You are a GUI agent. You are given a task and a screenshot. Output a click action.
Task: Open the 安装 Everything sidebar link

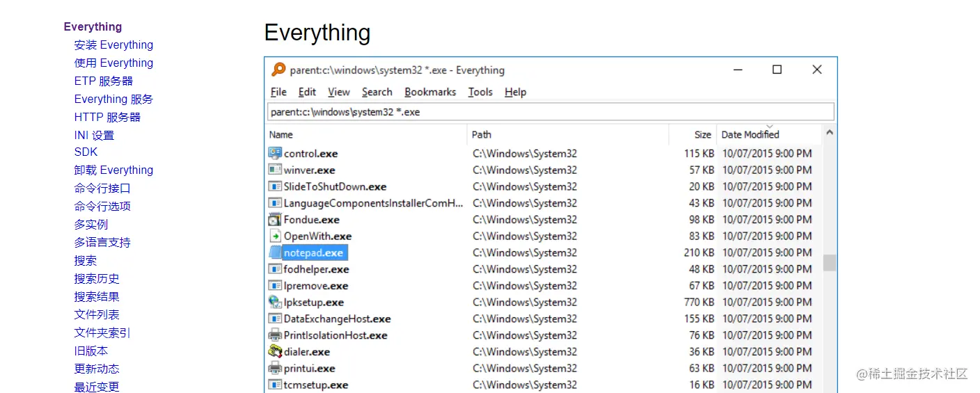pyautogui.click(x=113, y=45)
